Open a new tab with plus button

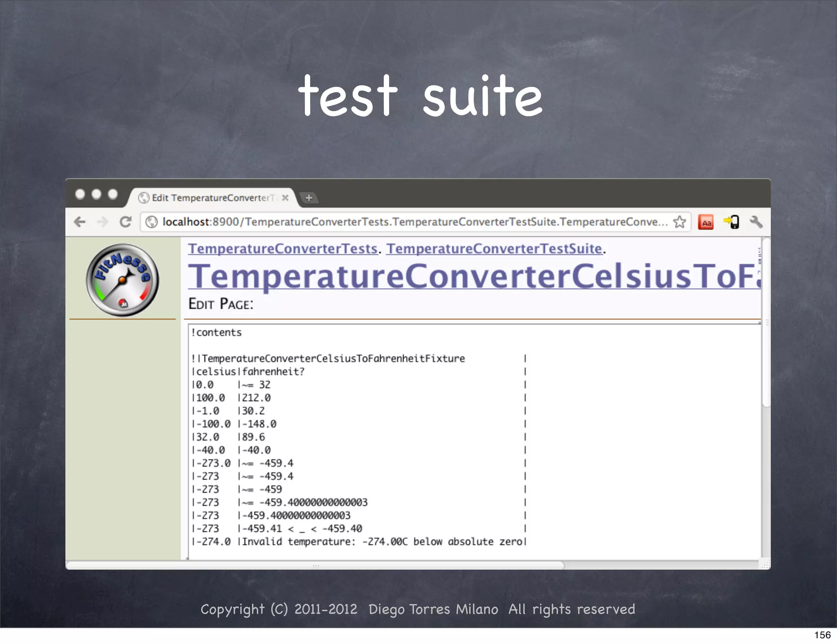point(309,198)
